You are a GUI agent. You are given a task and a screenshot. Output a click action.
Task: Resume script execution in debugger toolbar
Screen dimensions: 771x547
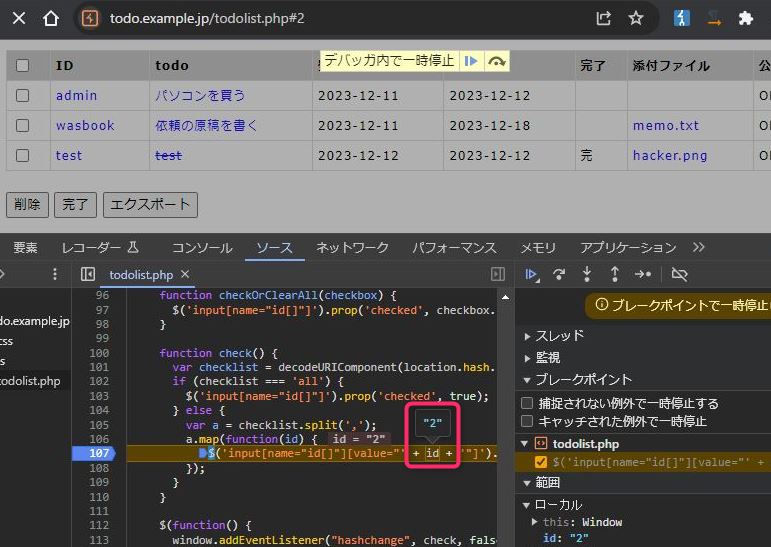click(x=532, y=274)
